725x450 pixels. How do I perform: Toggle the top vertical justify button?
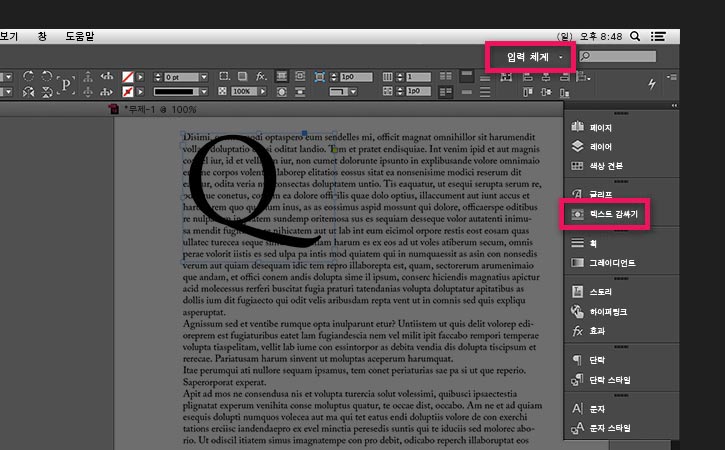[467, 75]
